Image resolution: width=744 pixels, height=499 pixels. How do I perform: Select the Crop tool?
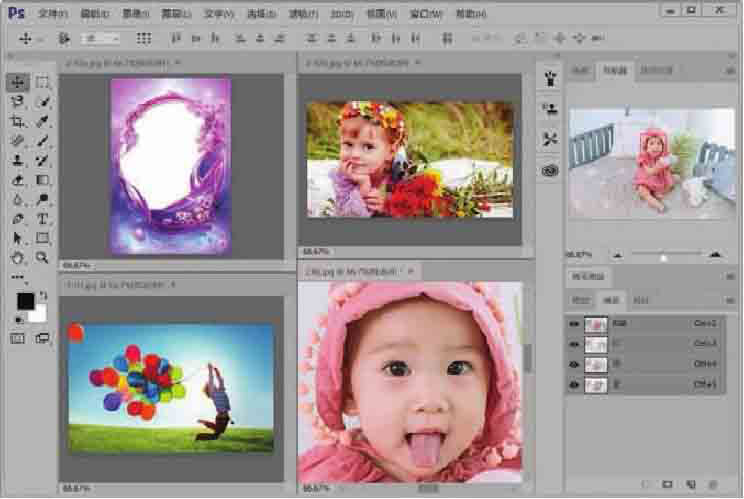click(x=18, y=121)
